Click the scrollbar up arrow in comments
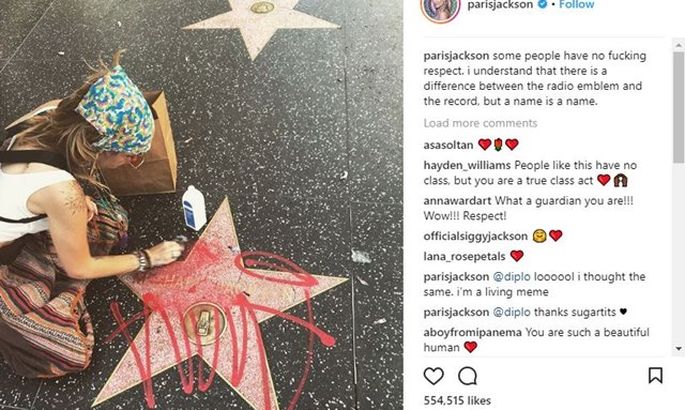This screenshot has width=685, height=410. point(678,44)
